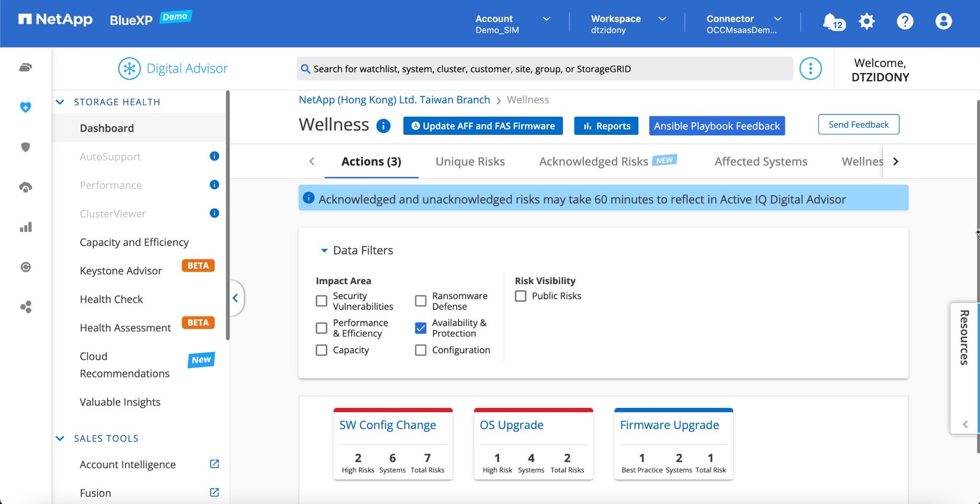
Task: Click Update AFF and FAS Firmware
Action: 482,126
